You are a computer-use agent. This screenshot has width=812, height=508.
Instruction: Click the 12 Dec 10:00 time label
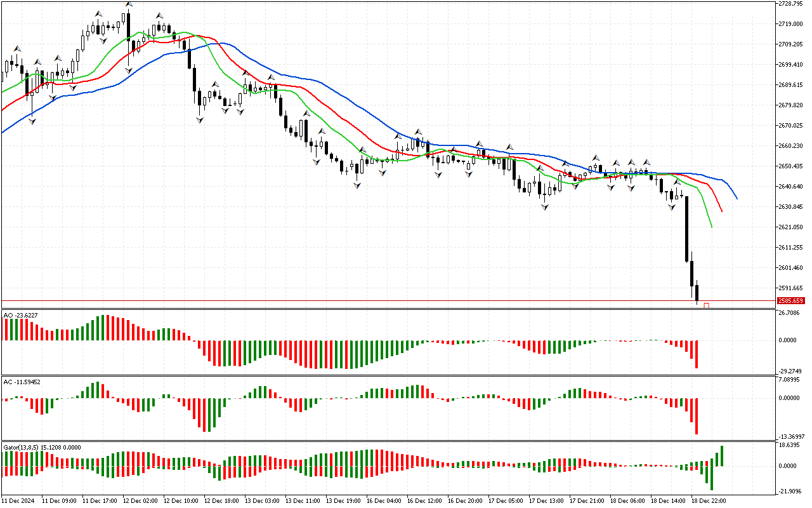tap(181, 501)
